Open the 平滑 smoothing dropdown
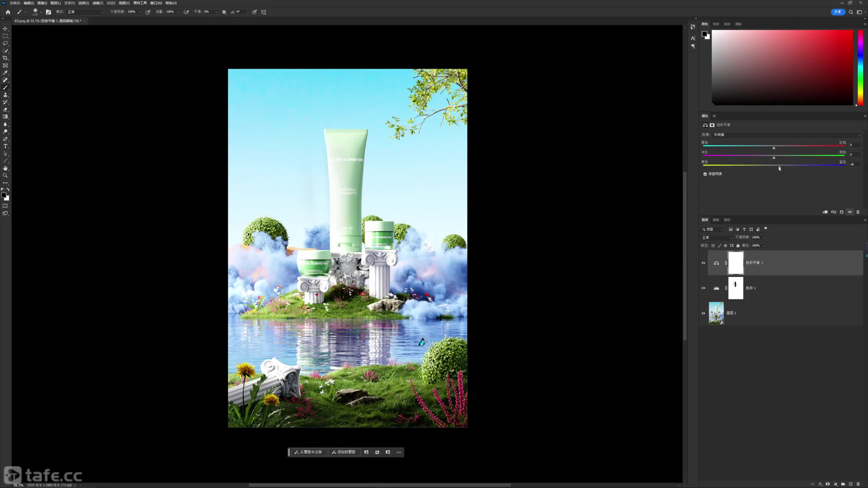Image resolution: width=868 pixels, height=488 pixels. click(217, 12)
